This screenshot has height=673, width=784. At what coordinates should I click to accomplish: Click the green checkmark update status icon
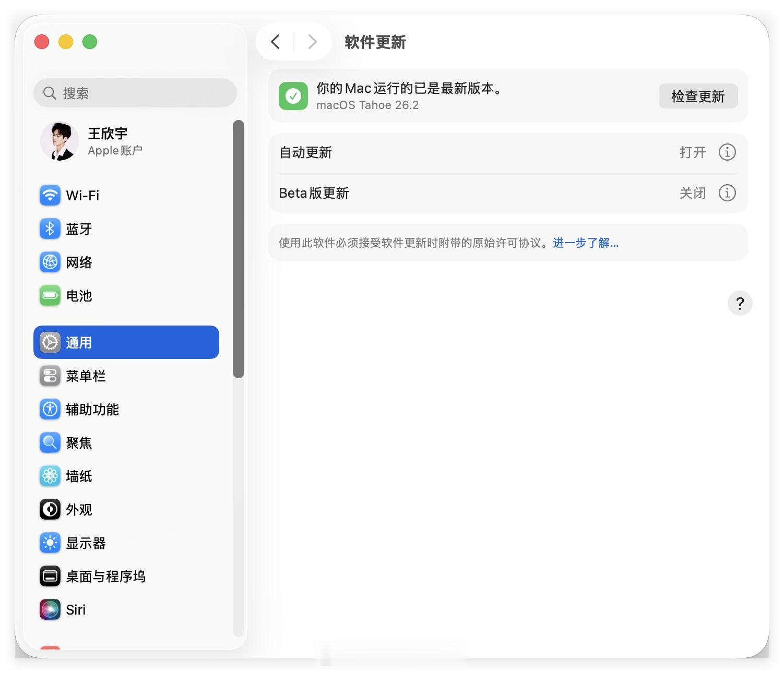293,96
